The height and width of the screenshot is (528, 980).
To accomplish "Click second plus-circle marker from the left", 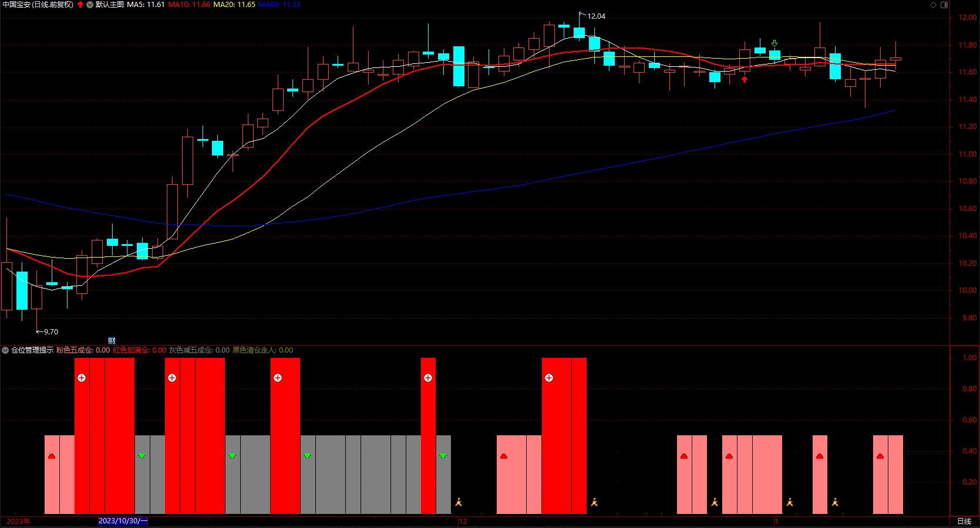I will (172, 378).
